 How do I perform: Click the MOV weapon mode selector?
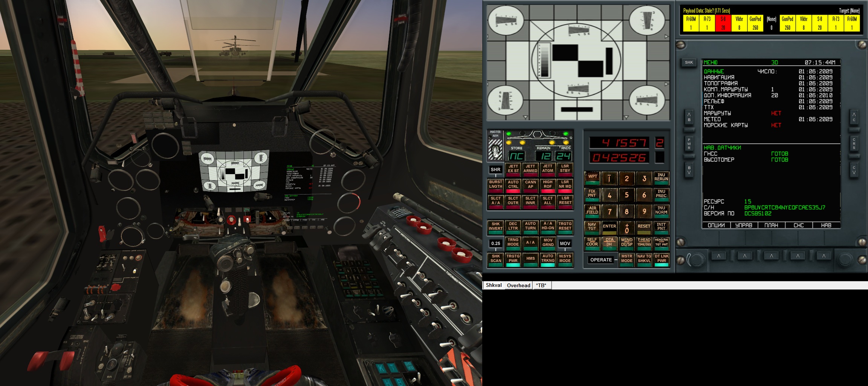tap(565, 244)
